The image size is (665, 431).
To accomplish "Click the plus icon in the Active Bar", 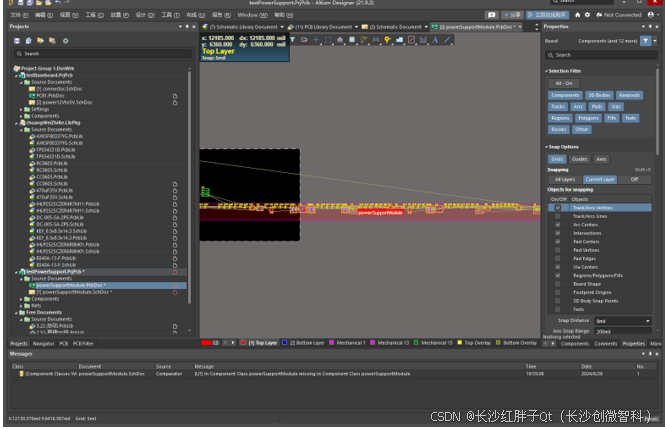I will [x=316, y=39].
